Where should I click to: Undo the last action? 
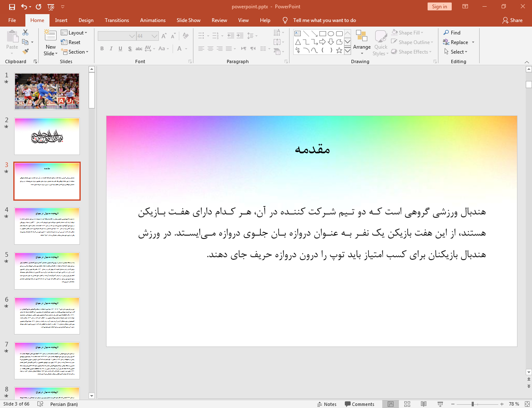point(24,7)
